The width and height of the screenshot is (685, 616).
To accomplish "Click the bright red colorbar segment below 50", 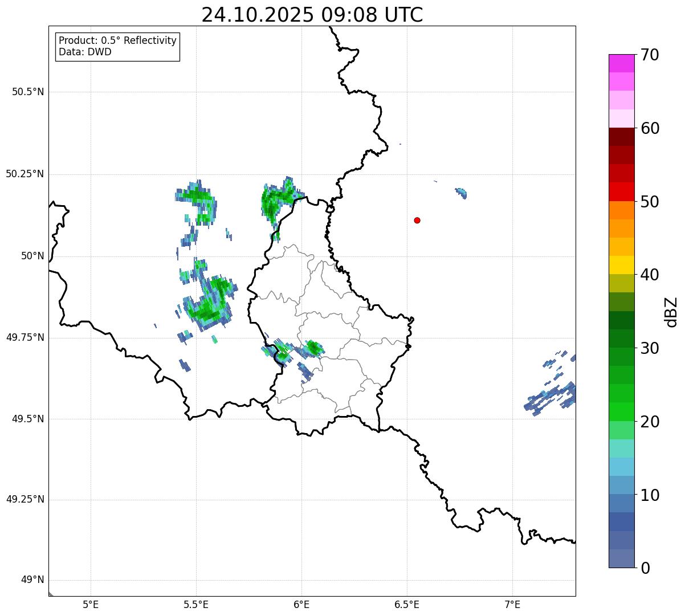I will [622, 192].
